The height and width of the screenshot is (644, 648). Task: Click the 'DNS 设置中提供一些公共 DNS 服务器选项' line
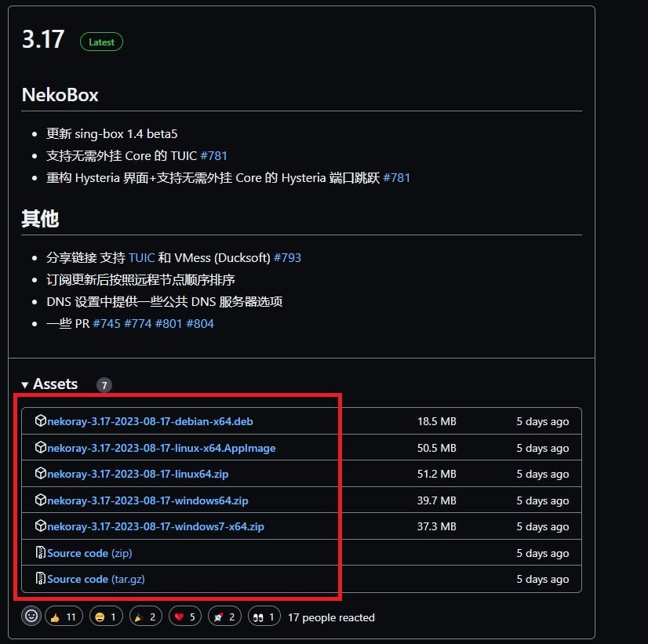(165, 301)
